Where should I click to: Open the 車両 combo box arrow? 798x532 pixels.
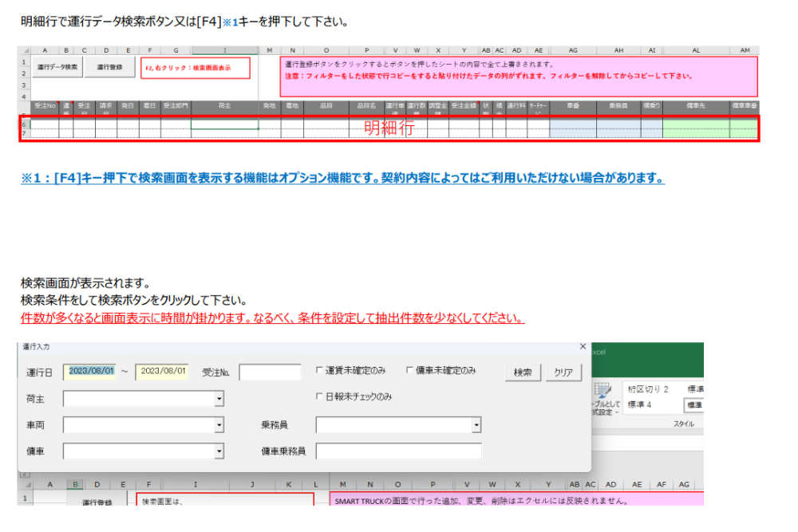[219, 426]
